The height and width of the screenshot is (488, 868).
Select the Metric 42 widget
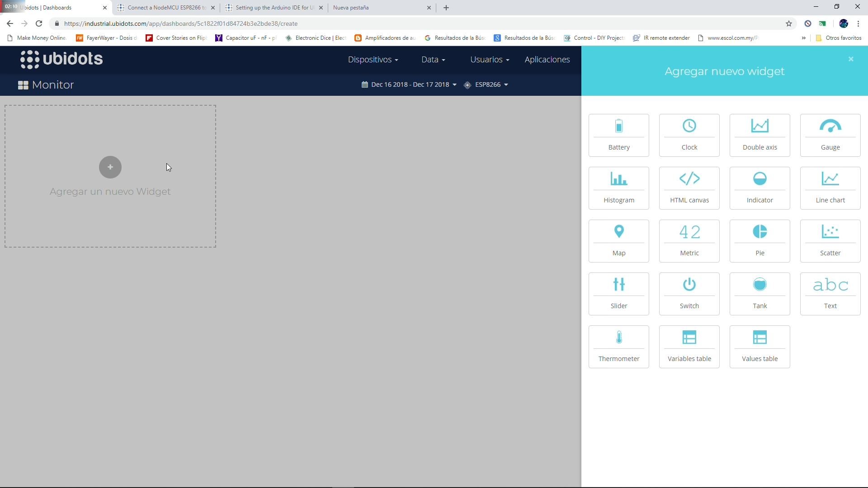(689, 240)
